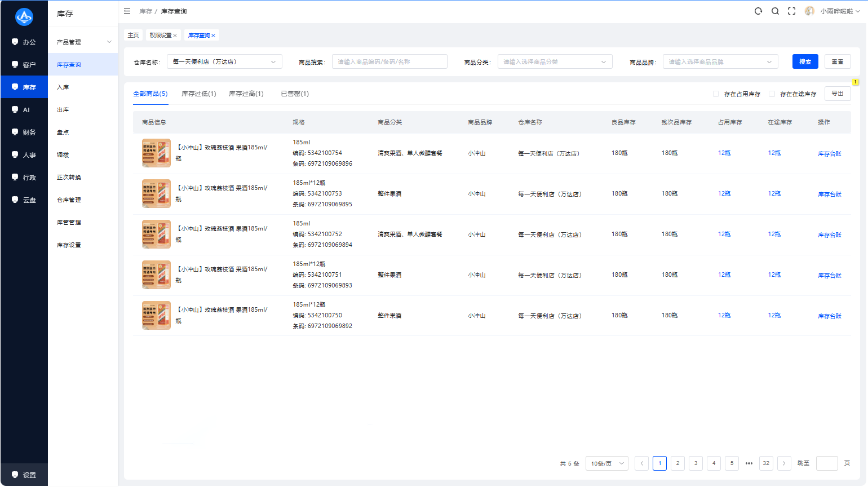Switch to the 库存过低(1) tab
The image size is (868, 487).
[x=199, y=94]
